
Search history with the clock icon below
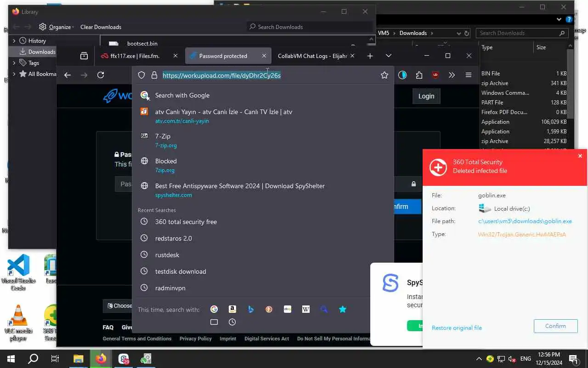[x=232, y=322]
